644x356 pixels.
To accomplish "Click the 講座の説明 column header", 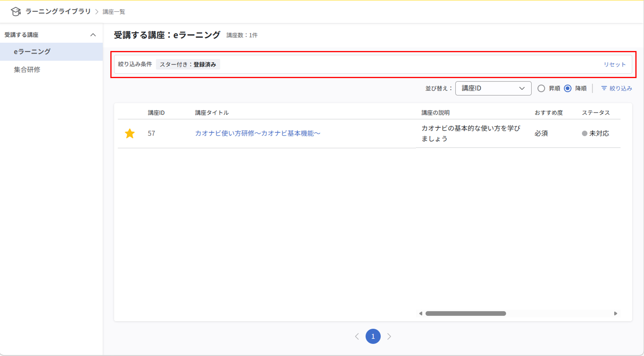I will [435, 113].
